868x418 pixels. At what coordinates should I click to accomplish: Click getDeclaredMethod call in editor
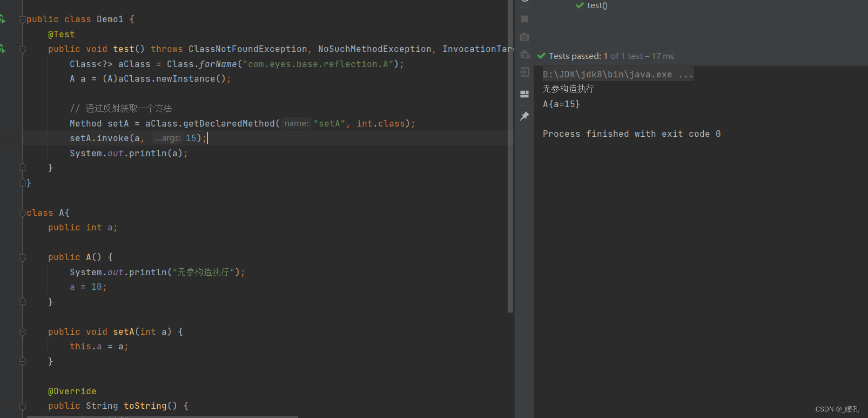coord(229,124)
